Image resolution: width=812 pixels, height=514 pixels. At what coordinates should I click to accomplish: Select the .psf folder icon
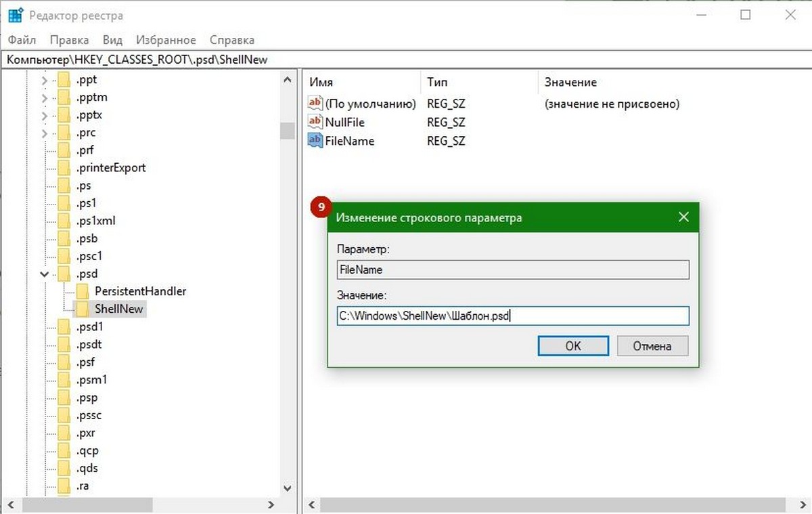[x=64, y=362]
